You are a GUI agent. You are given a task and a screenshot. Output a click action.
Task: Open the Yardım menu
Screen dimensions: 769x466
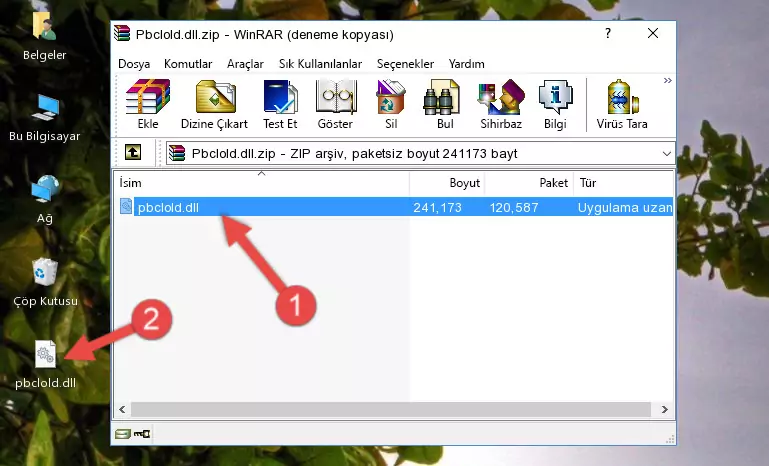(x=466, y=64)
